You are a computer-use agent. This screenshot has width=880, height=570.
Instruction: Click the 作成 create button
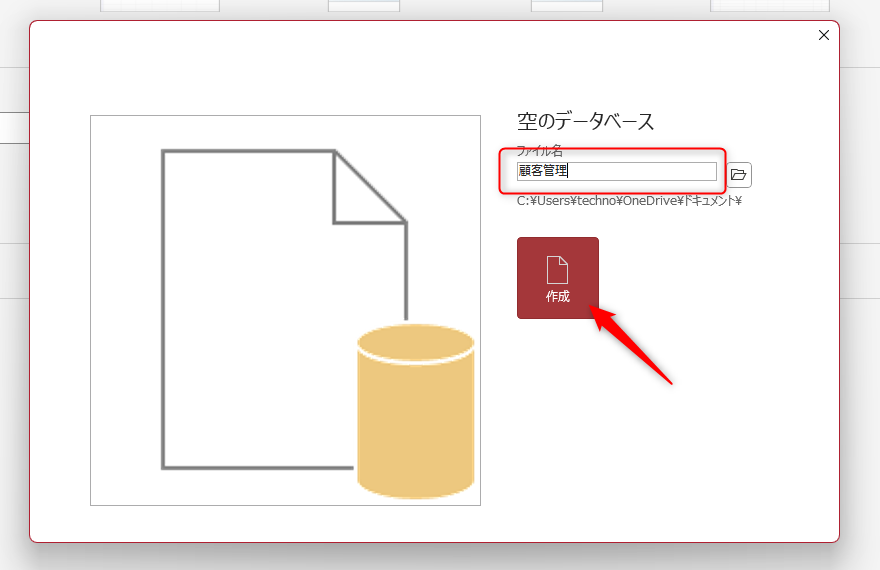557,278
